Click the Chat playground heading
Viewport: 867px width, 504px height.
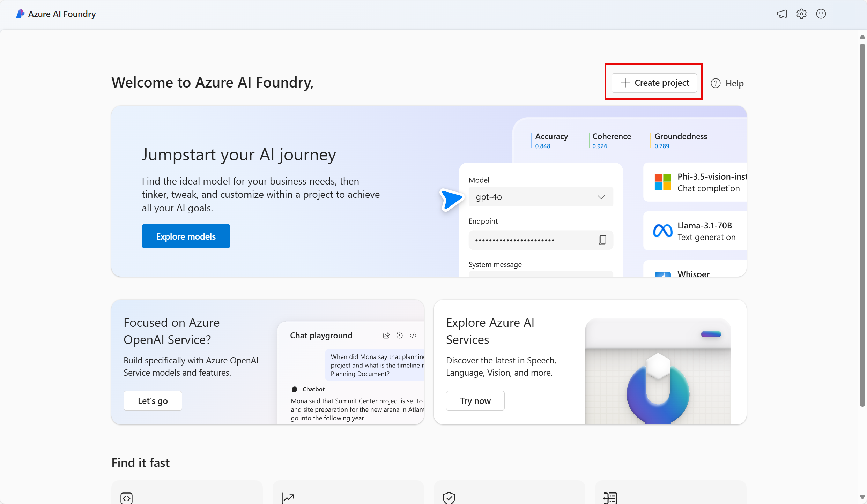tap(321, 336)
